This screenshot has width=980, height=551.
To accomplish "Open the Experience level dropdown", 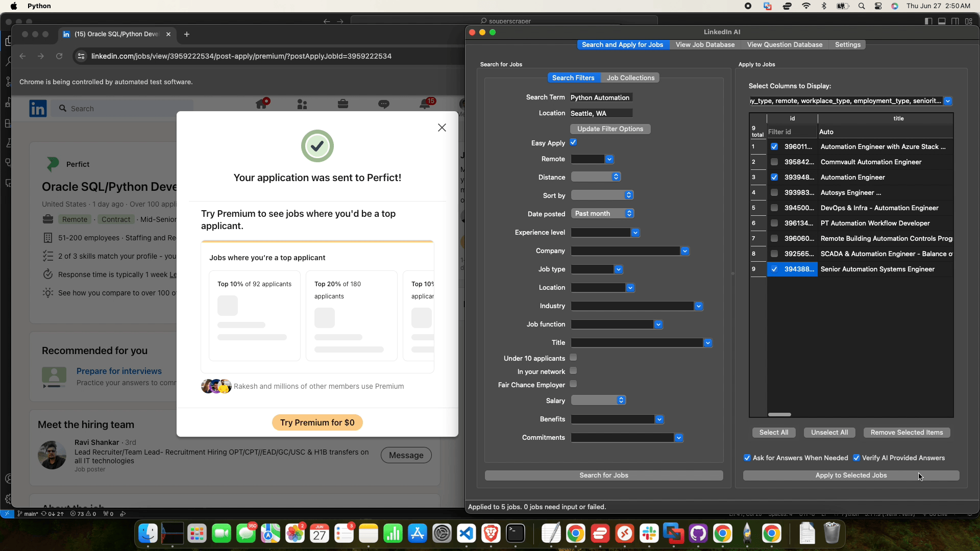I will (x=605, y=232).
